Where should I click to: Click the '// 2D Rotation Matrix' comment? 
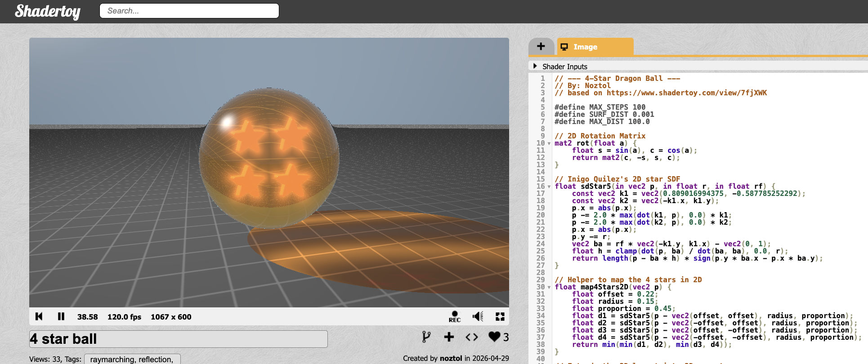point(600,136)
